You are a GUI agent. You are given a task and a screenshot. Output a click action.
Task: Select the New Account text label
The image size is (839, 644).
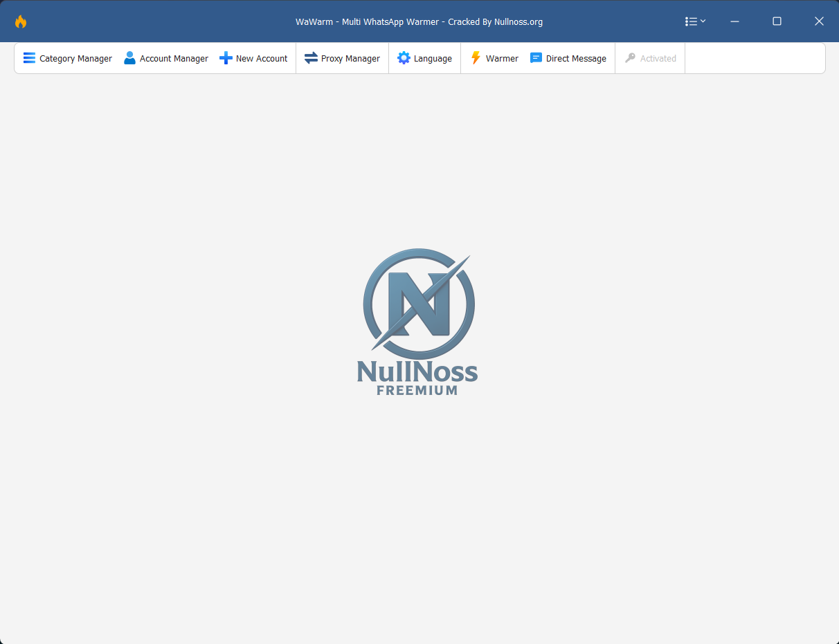point(262,59)
